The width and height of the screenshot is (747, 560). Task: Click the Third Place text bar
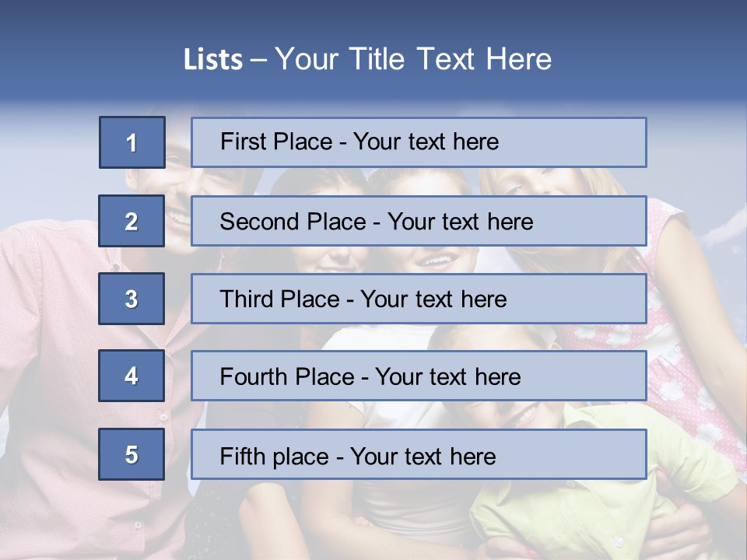[x=419, y=299]
